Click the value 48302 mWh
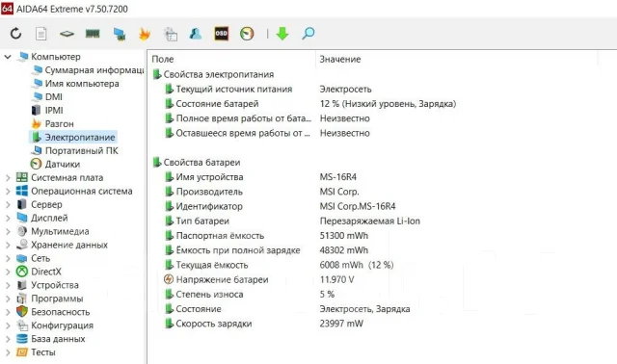617x364 pixels. pyautogui.click(x=344, y=250)
